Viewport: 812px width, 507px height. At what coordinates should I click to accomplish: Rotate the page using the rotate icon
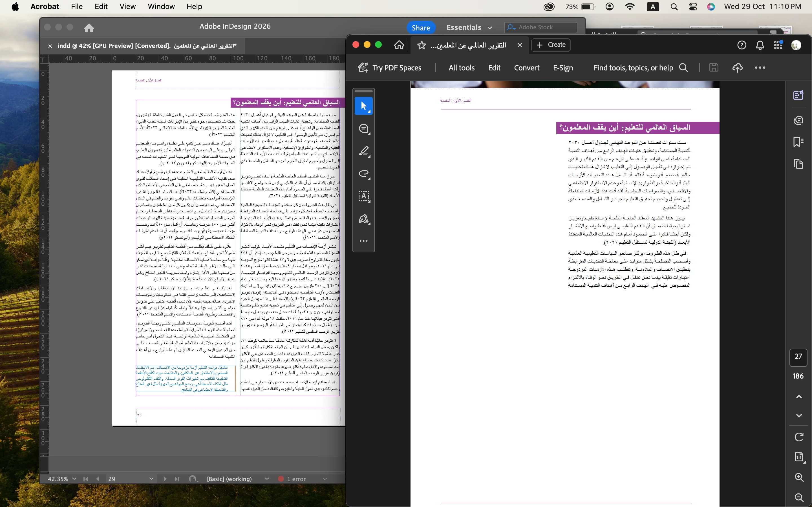tap(799, 437)
